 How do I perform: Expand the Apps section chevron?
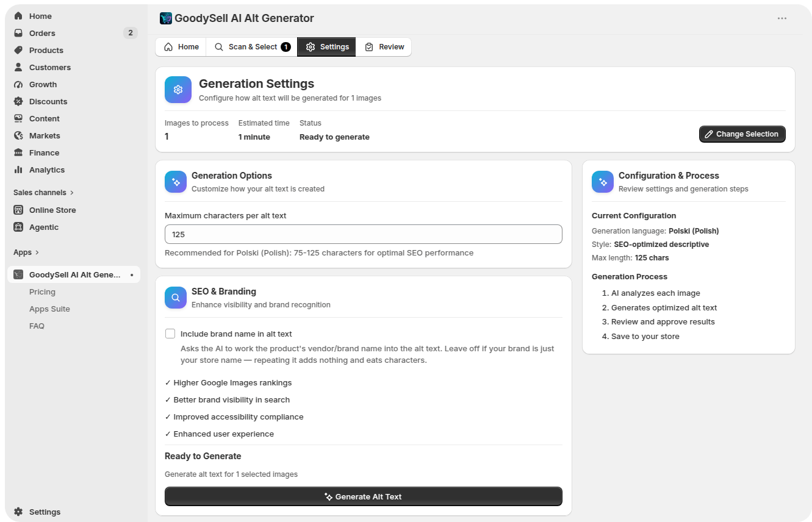(37, 252)
